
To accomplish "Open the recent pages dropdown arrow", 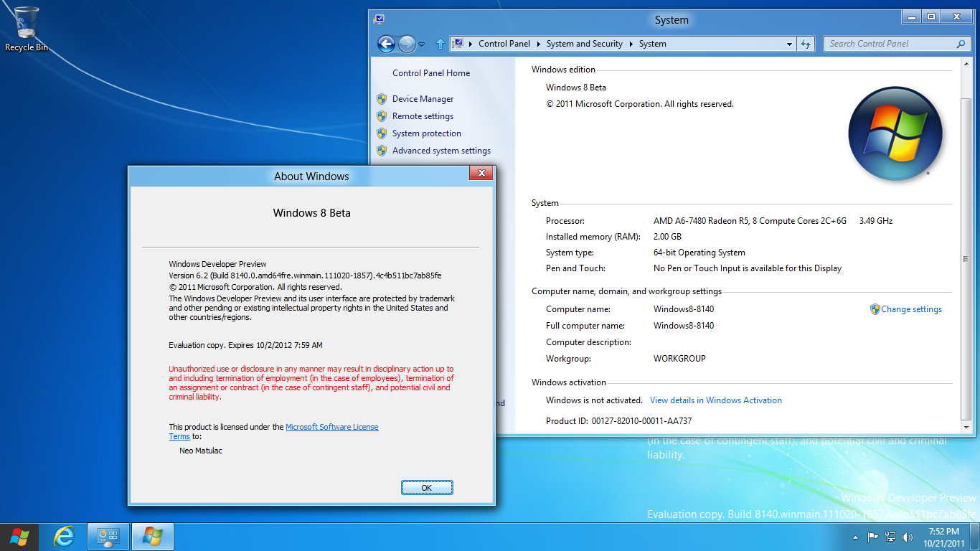I will coord(421,44).
